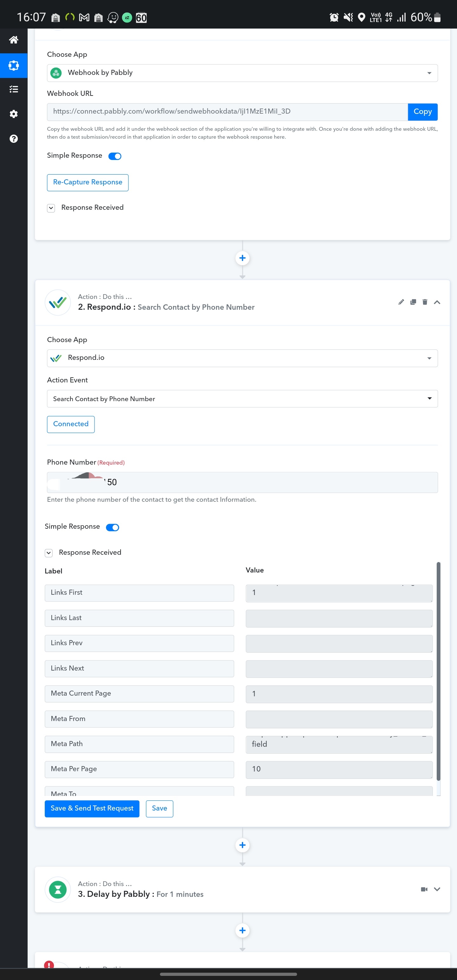Click the Re-Capture Response button

[88, 182]
